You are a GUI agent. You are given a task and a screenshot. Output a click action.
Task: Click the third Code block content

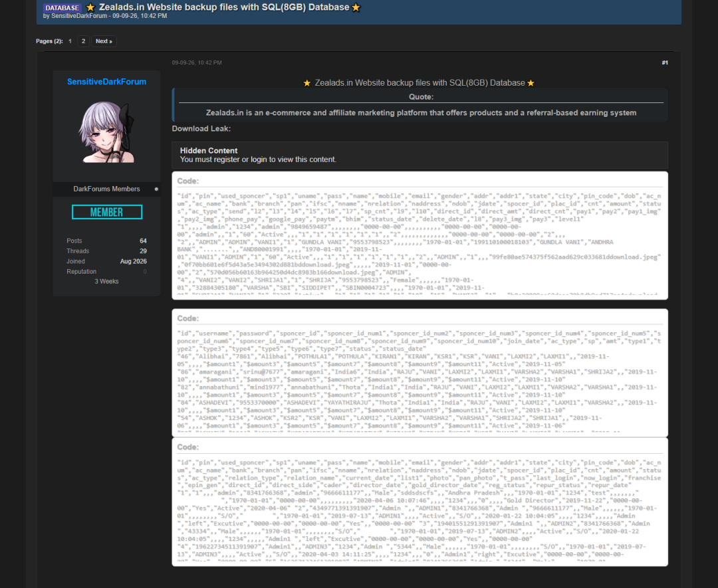click(x=419, y=510)
